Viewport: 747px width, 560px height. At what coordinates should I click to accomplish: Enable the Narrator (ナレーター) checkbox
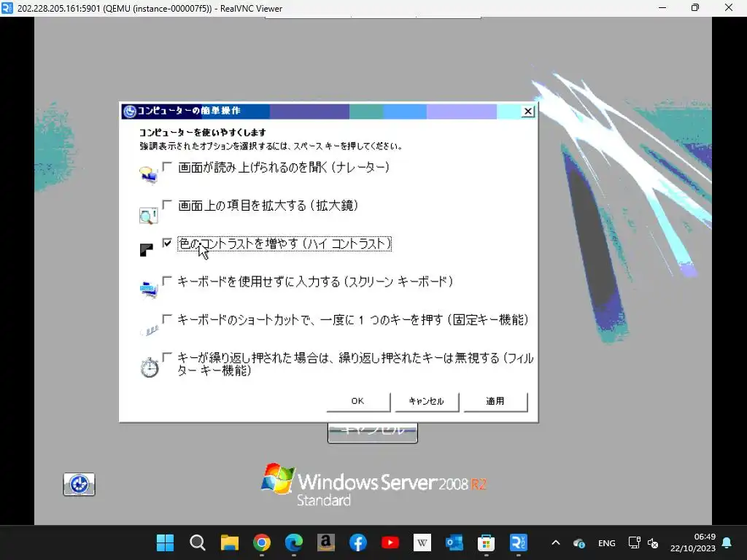click(167, 167)
